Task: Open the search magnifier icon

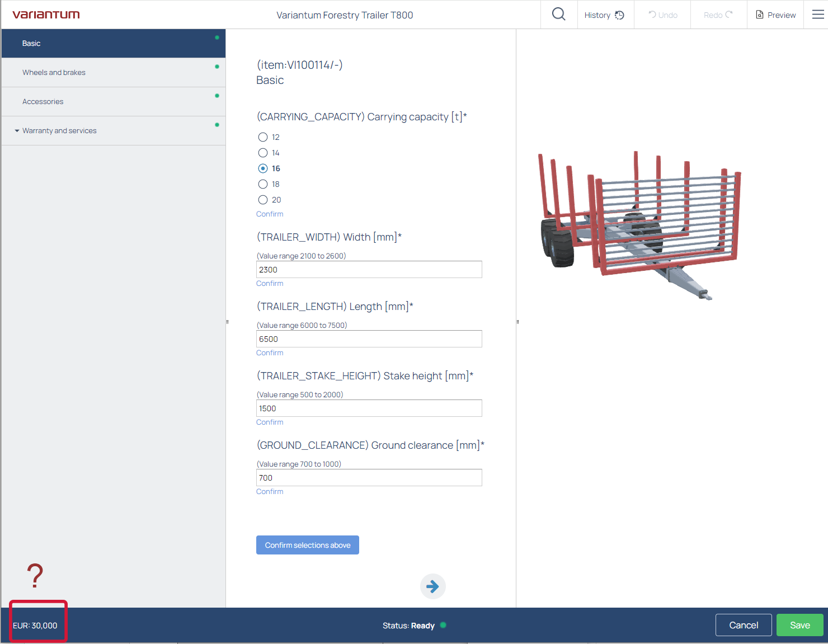Action: click(559, 15)
